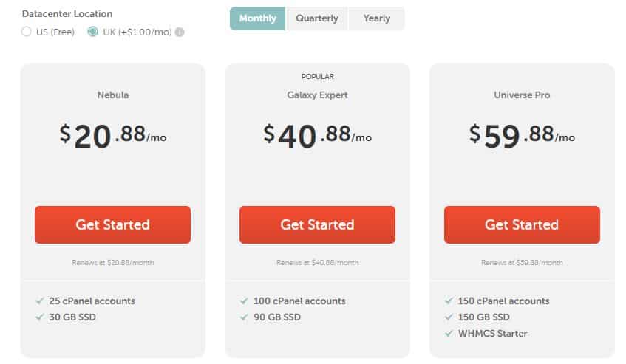Click the info icon beside UK datacenter option

(x=180, y=32)
